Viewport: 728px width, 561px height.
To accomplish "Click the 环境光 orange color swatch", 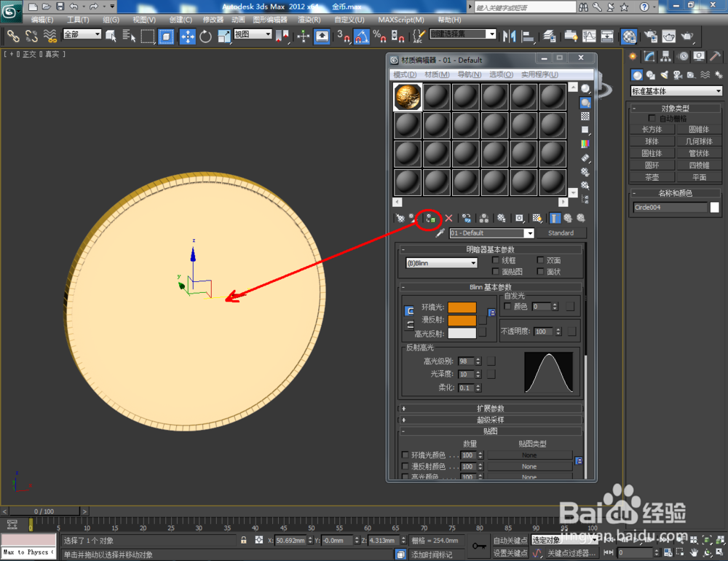I will (462, 307).
